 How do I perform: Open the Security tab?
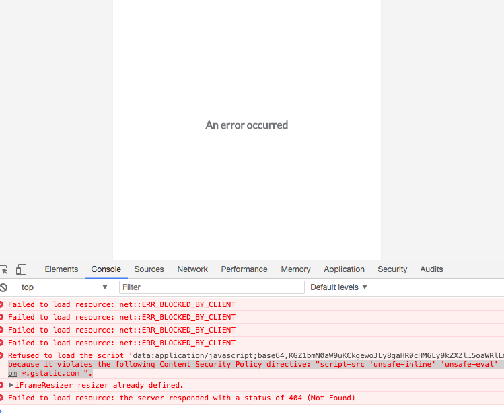[392, 269]
